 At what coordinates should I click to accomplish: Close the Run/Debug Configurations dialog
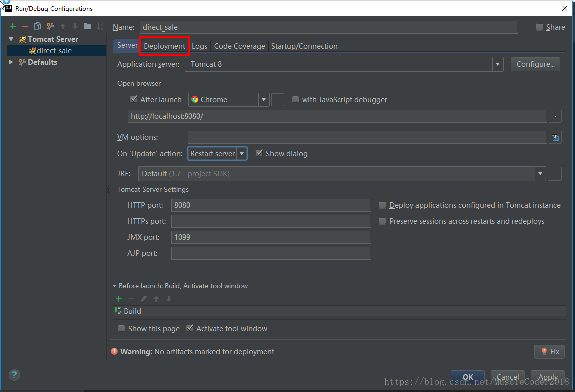[564, 8]
